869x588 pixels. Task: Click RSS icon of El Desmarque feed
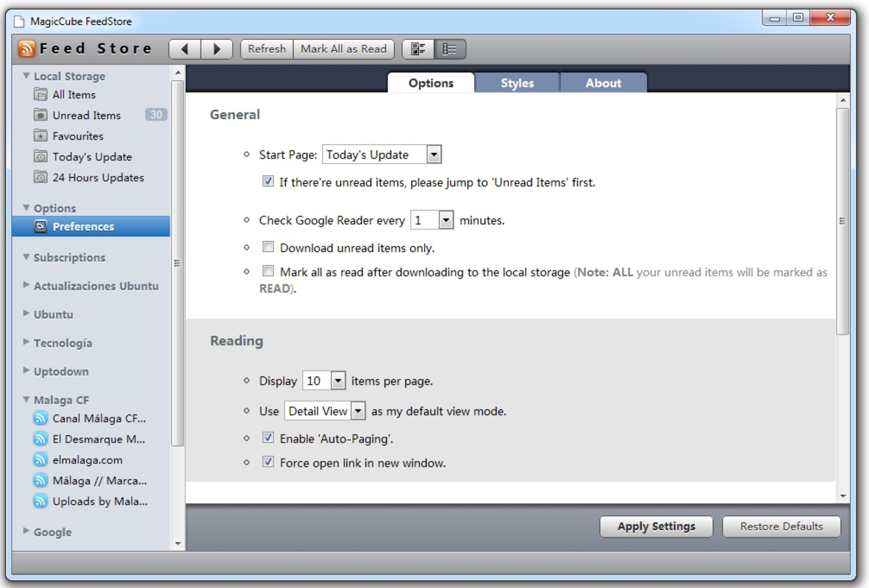point(40,439)
